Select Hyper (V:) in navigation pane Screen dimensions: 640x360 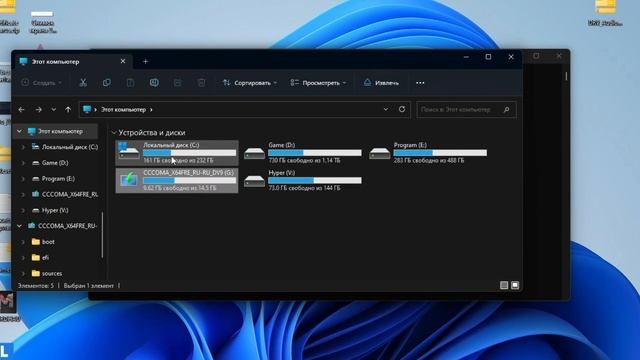[x=55, y=211]
